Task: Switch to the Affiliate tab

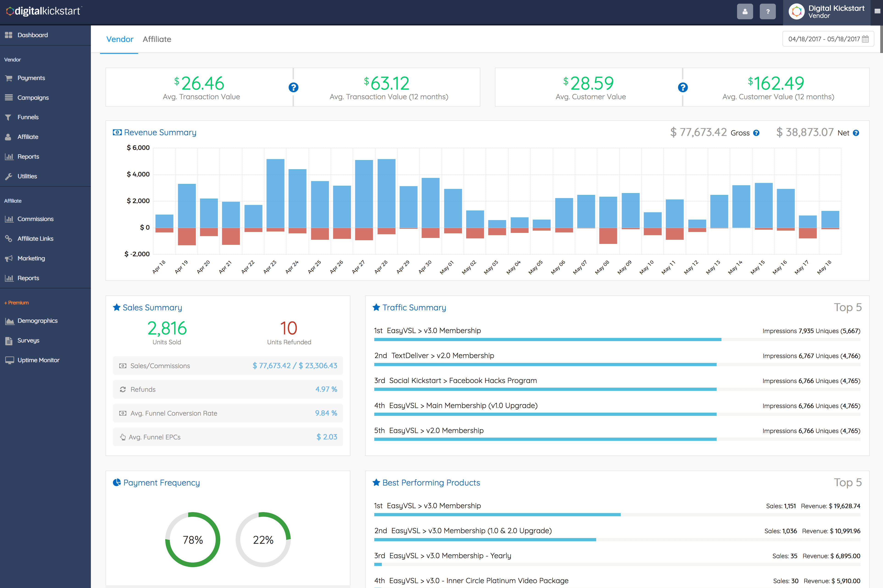Action: click(x=157, y=39)
